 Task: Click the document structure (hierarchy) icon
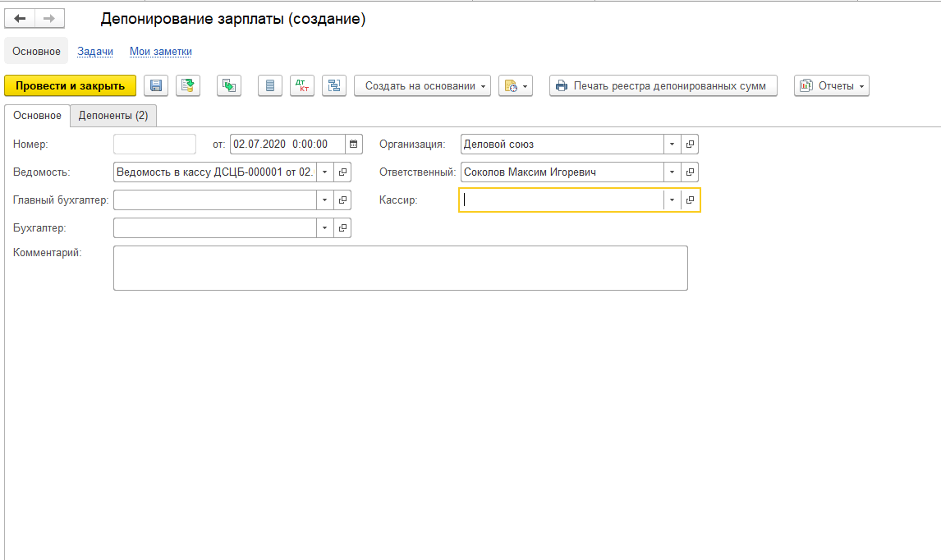(334, 86)
